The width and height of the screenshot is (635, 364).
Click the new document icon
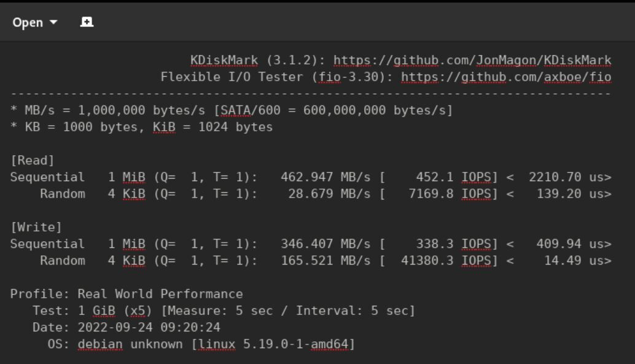tap(87, 22)
